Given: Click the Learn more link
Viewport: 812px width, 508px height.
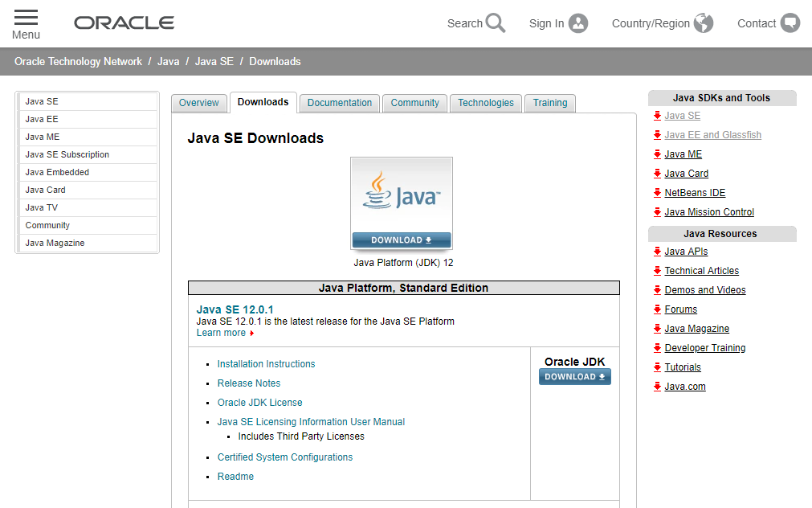Looking at the screenshot, I should [221, 332].
